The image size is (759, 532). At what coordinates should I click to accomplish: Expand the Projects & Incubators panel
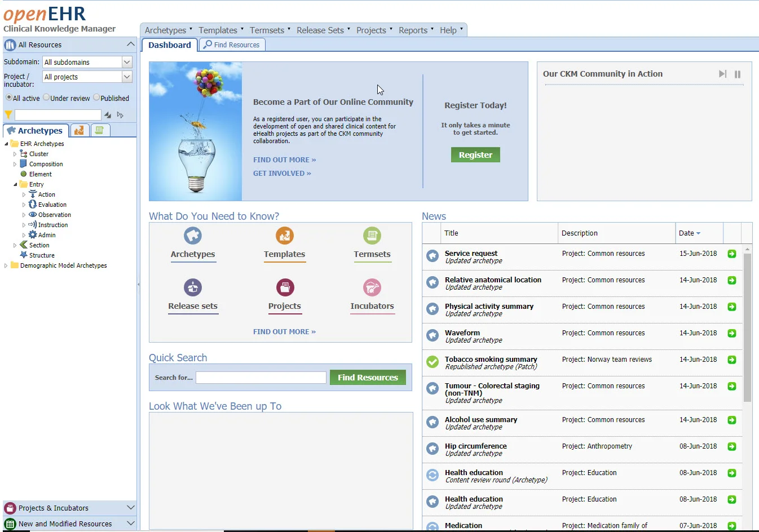[x=130, y=508]
